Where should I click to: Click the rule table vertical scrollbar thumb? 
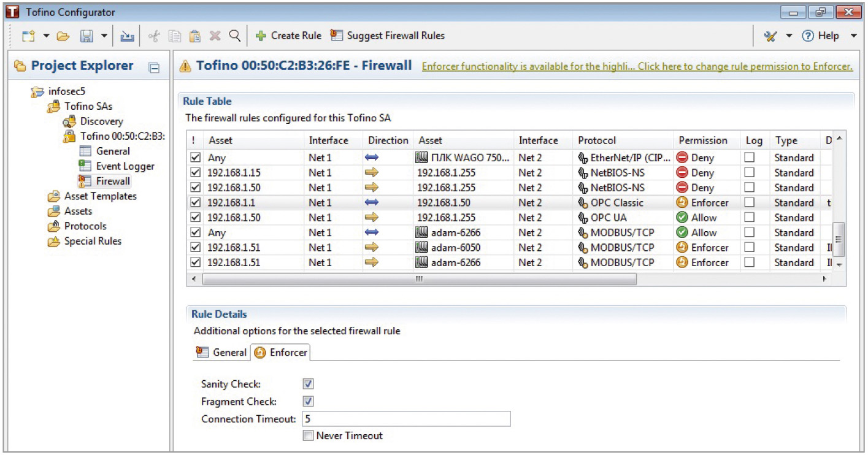pos(839,240)
